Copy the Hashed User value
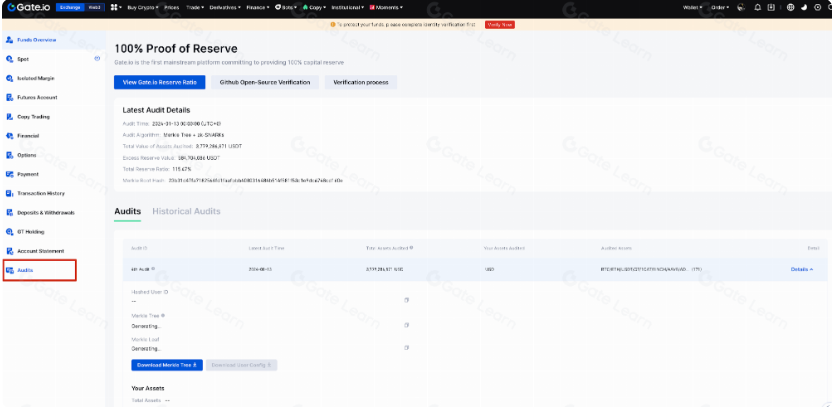Image resolution: width=832 pixels, height=412 pixels. coord(406,300)
